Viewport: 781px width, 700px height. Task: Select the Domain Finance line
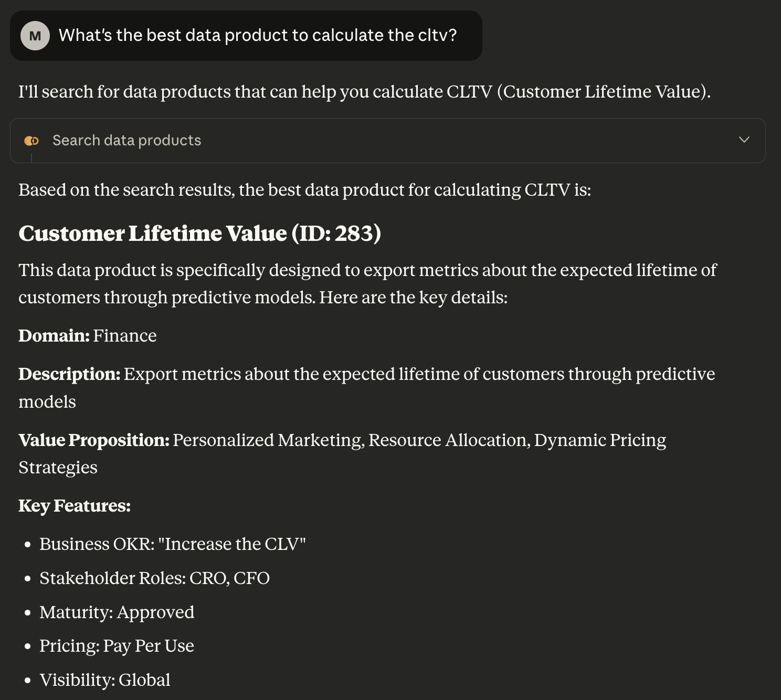[87, 335]
